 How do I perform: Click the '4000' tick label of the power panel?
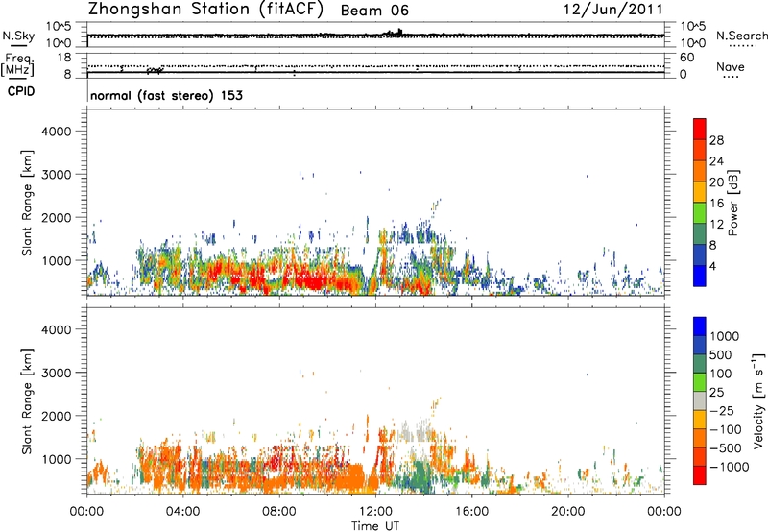coord(57,132)
